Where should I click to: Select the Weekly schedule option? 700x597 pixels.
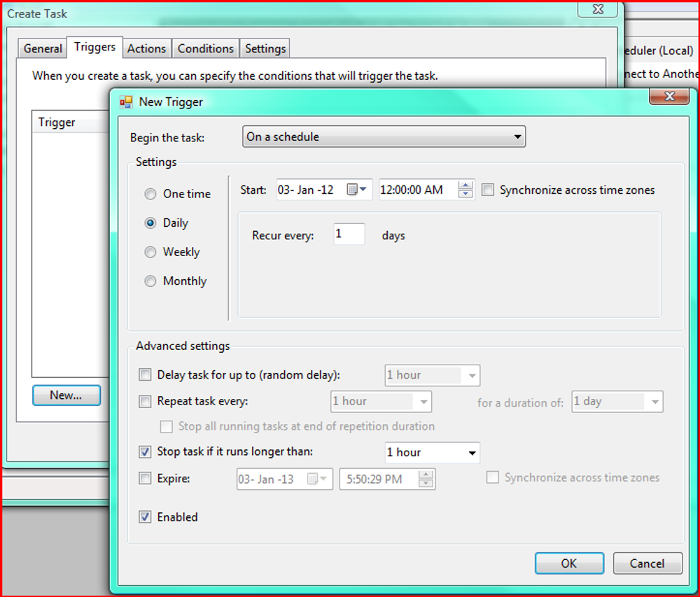150,252
